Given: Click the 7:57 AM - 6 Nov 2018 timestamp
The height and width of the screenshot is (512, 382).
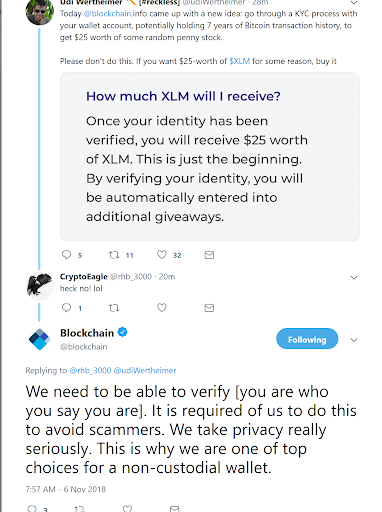Looking at the screenshot, I should pos(66,489).
